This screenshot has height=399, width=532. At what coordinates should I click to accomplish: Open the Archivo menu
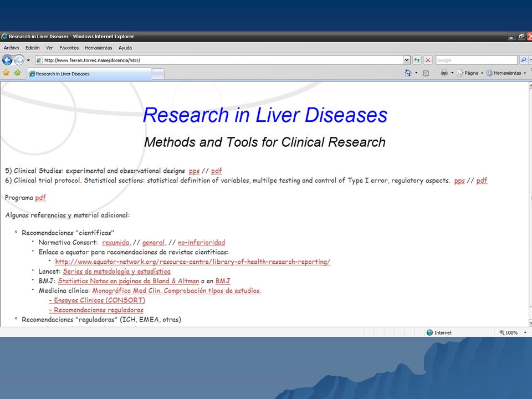pos(11,48)
